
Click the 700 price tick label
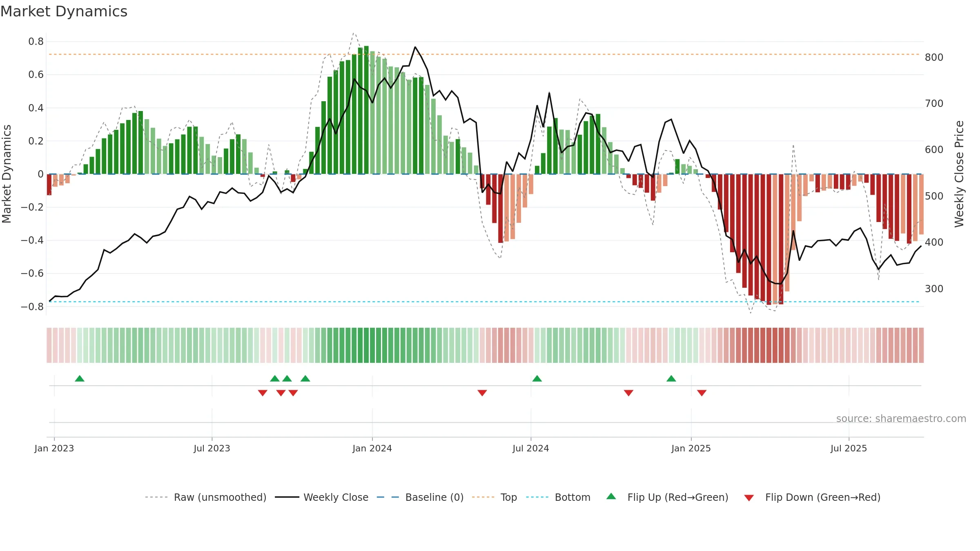pos(934,103)
